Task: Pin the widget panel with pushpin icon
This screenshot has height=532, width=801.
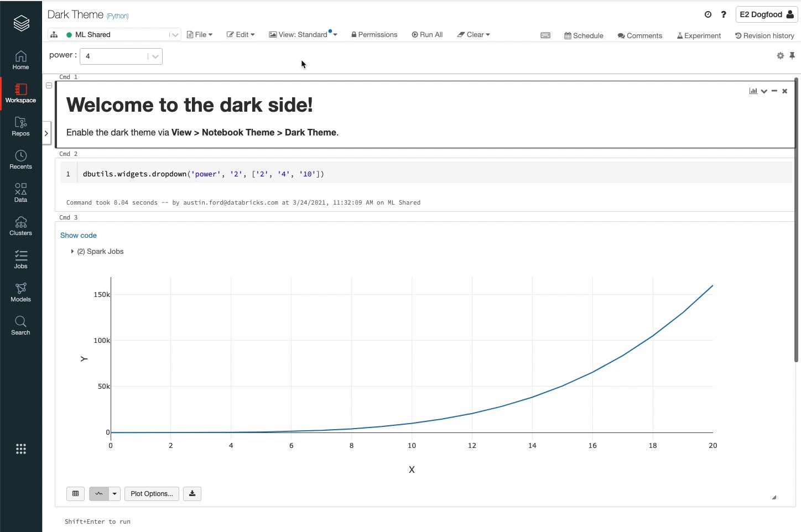Action: coord(792,56)
